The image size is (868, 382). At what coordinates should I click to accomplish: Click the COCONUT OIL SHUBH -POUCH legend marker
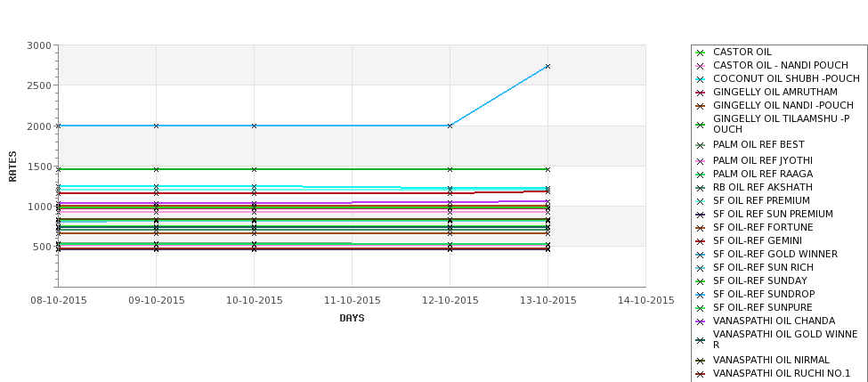(701, 80)
